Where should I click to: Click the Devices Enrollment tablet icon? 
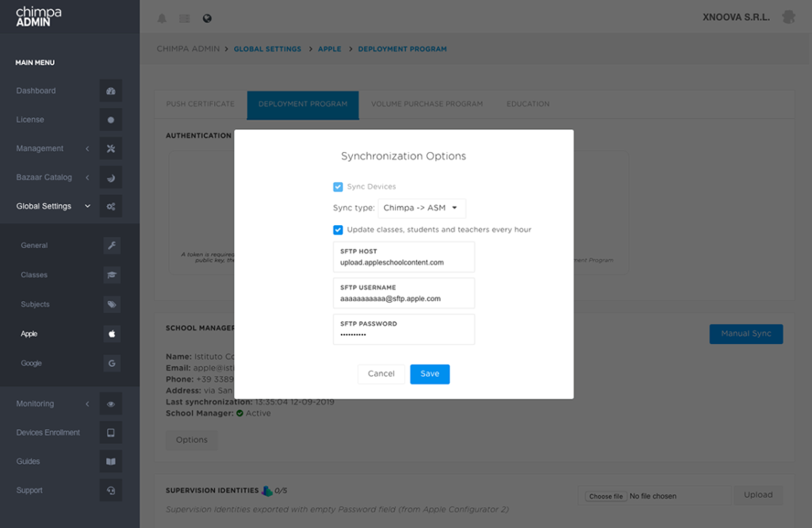click(111, 433)
